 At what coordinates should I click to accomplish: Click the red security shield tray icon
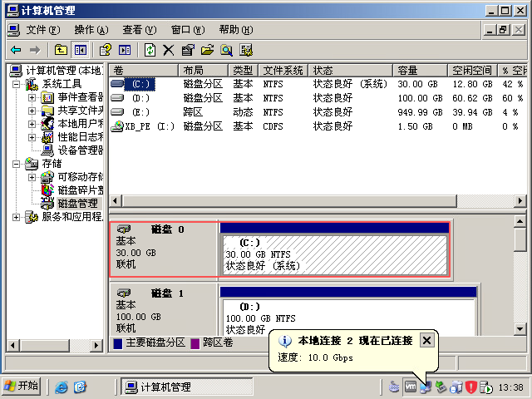pyautogui.click(x=471, y=387)
